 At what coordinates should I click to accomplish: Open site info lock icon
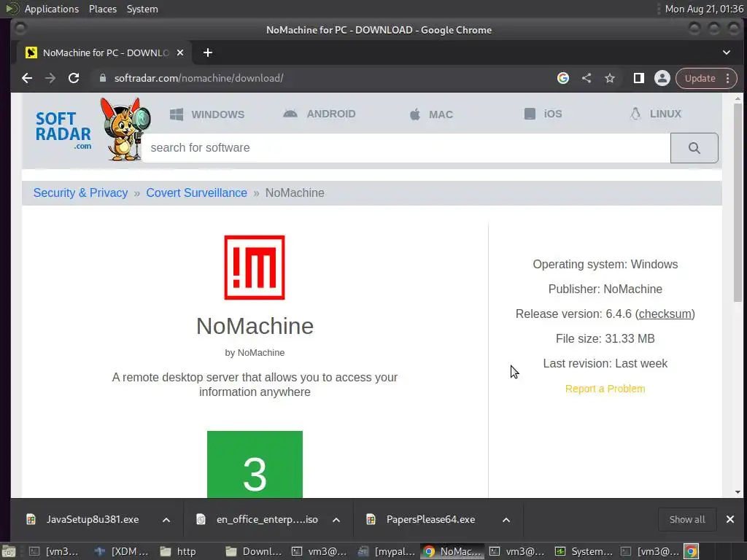tap(102, 78)
